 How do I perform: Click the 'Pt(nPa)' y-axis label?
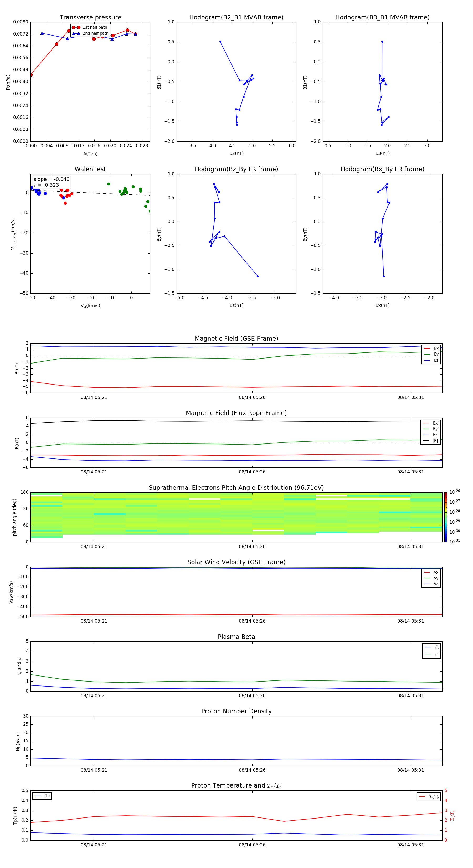8,82
